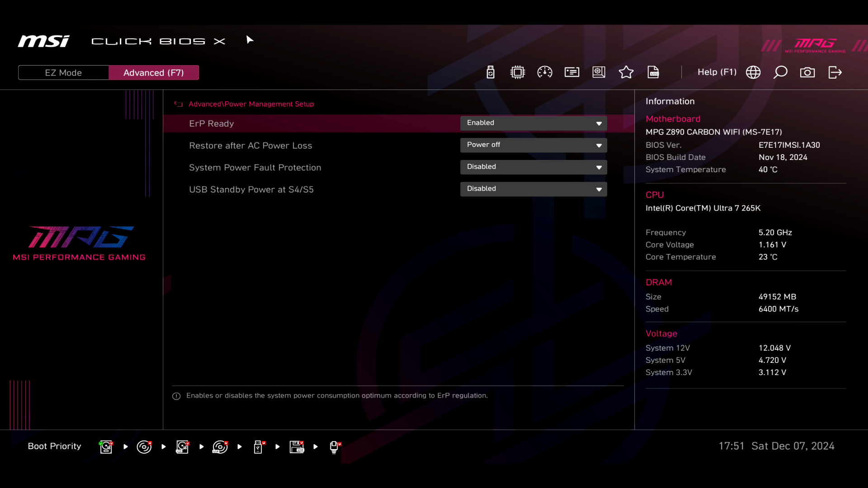The height and width of the screenshot is (488, 868).
Task: Open USB Standby Power at S4/S5 dropdown
Action: [x=533, y=189]
